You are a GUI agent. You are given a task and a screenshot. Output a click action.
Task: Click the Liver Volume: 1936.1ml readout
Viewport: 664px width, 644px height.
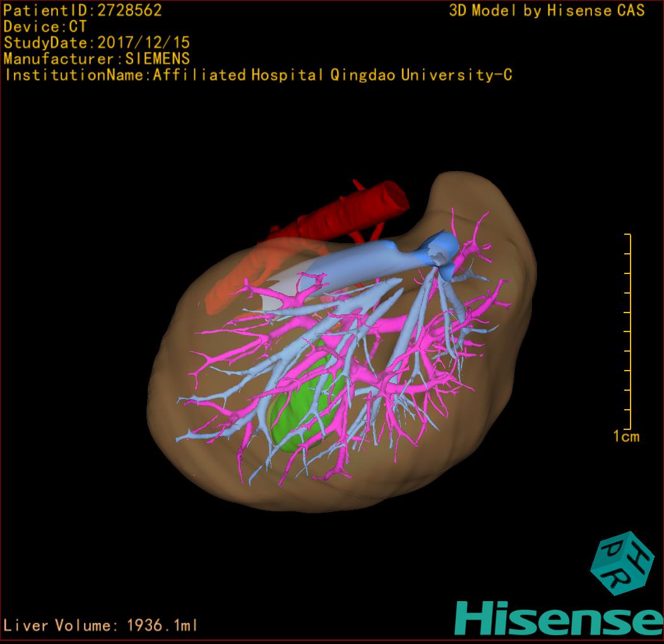coord(100,625)
